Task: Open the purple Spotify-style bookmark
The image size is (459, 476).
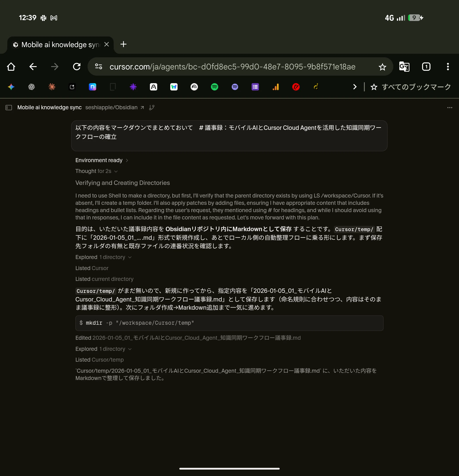Action: coord(235,87)
